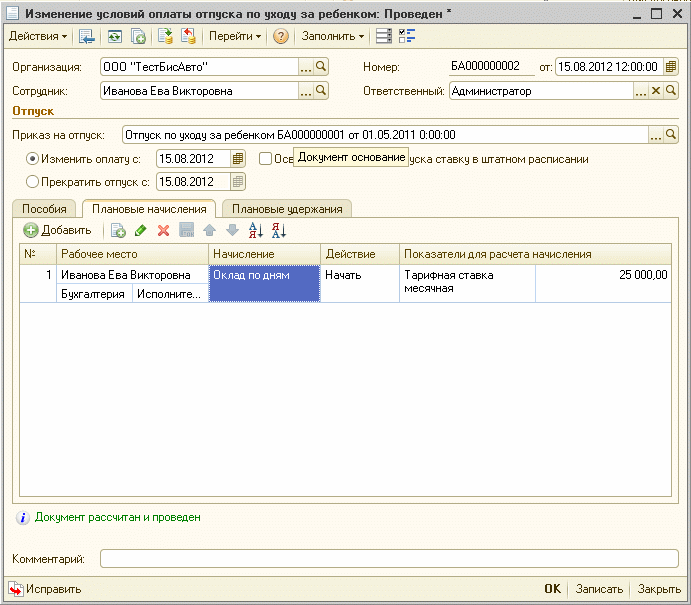The image size is (691, 605).
Task: Click the Комментарий input field
Action: (389, 559)
